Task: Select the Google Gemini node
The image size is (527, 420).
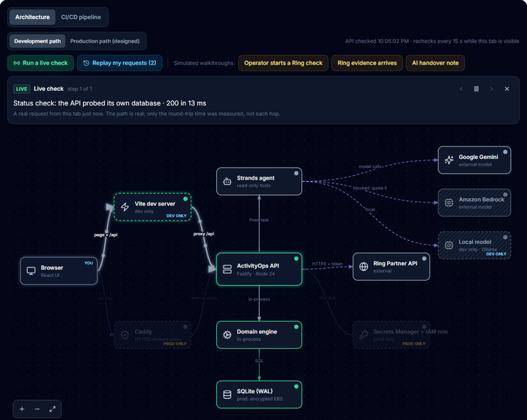Action: (474, 160)
